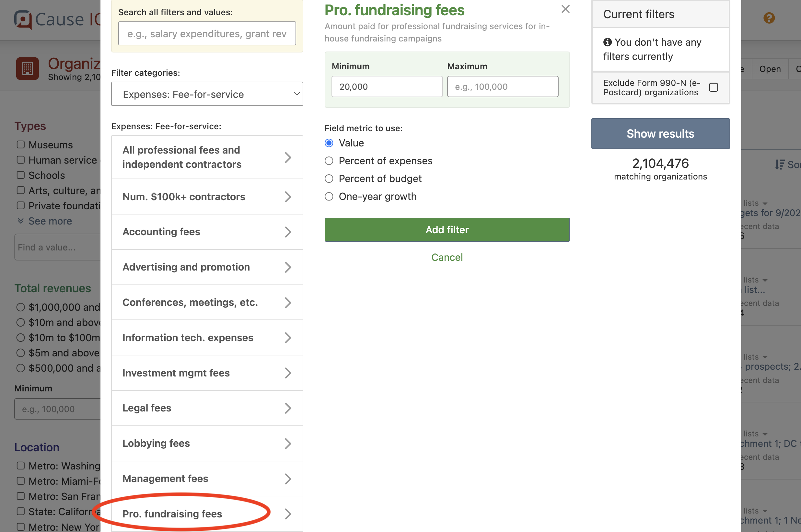Open the orange help question mark icon
This screenshot has height=532, width=801.
pos(769,18)
